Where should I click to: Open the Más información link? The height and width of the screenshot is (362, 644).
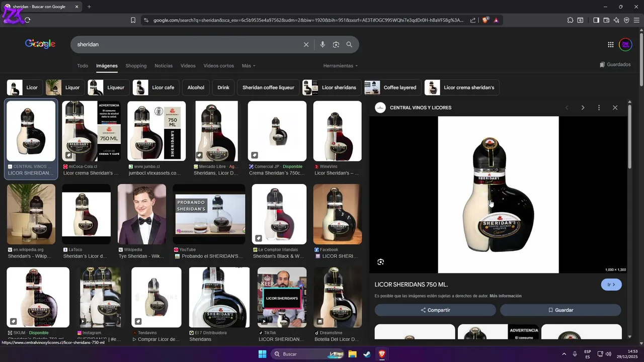[505, 296]
